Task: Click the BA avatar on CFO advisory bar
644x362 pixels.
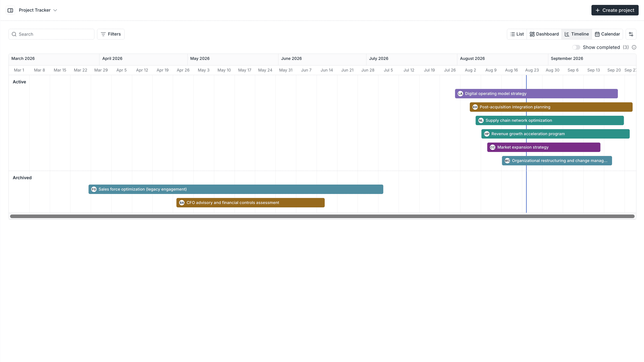Action: (x=182, y=203)
